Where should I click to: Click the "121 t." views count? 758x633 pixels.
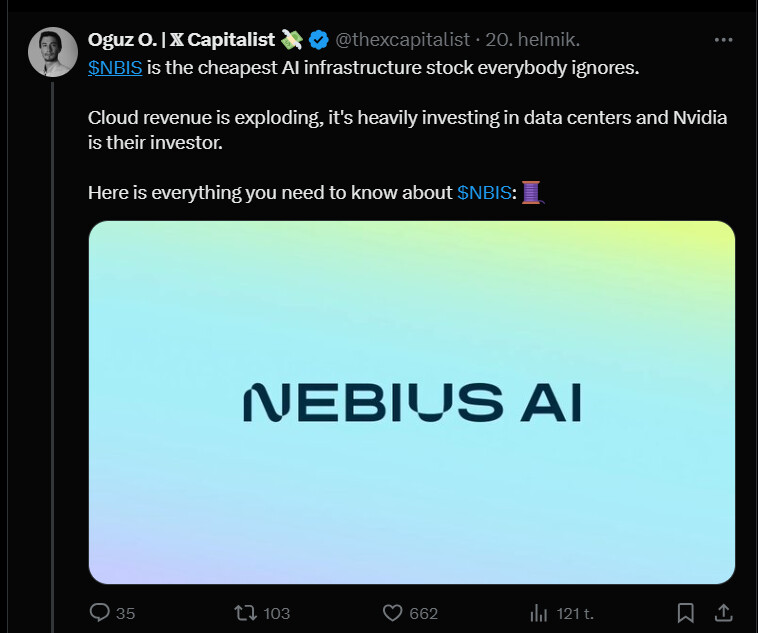[575, 613]
